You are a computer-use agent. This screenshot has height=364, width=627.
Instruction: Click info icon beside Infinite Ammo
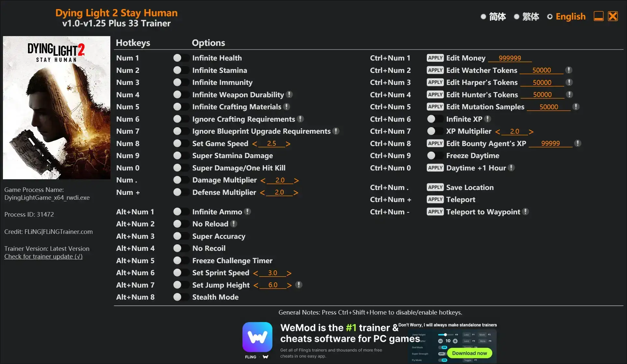click(x=247, y=212)
